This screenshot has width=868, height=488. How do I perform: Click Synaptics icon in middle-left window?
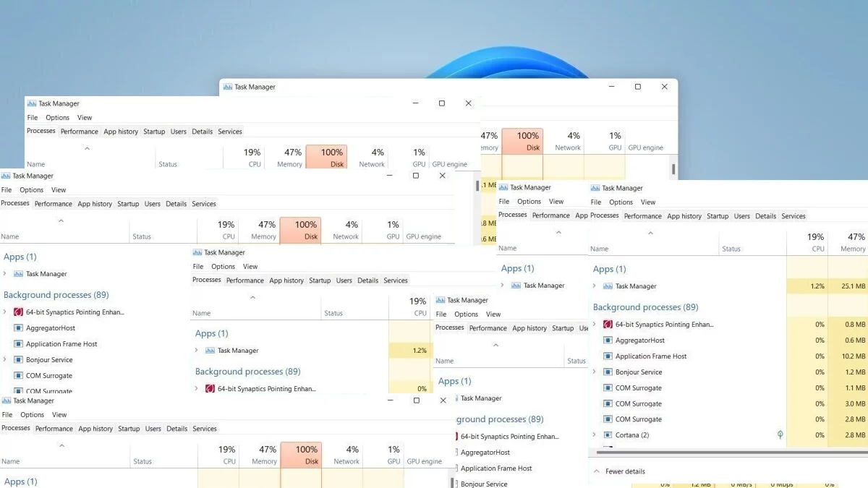[x=18, y=312]
